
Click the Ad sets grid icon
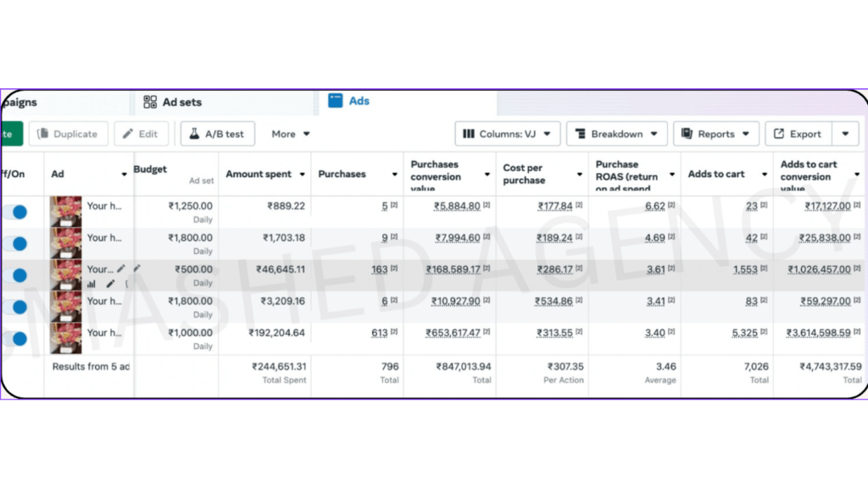(150, 102)
